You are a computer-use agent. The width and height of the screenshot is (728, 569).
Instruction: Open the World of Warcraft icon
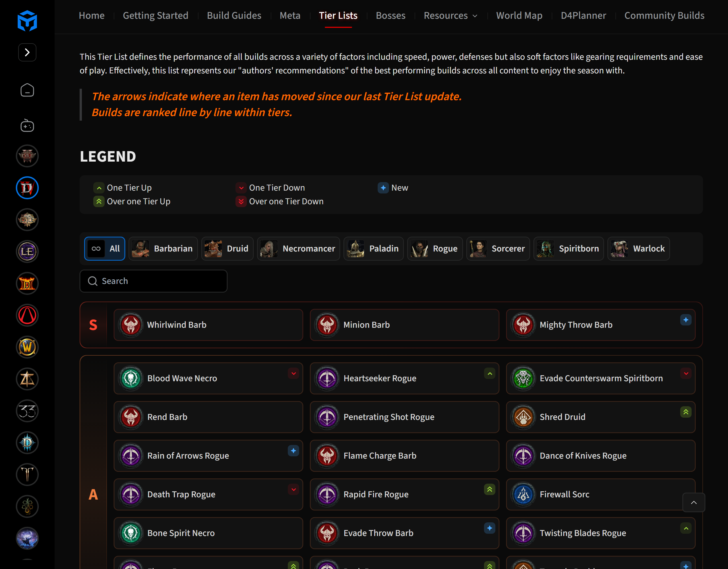point(27,347)
